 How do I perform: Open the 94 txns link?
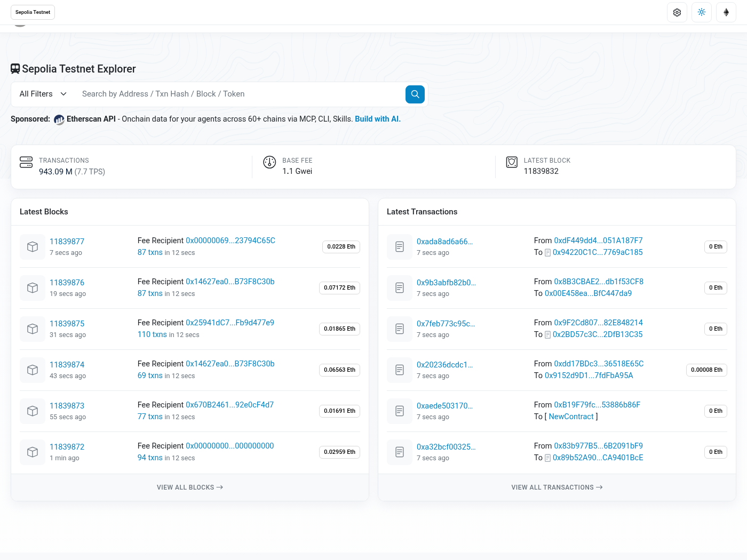[x=150, y=458]
